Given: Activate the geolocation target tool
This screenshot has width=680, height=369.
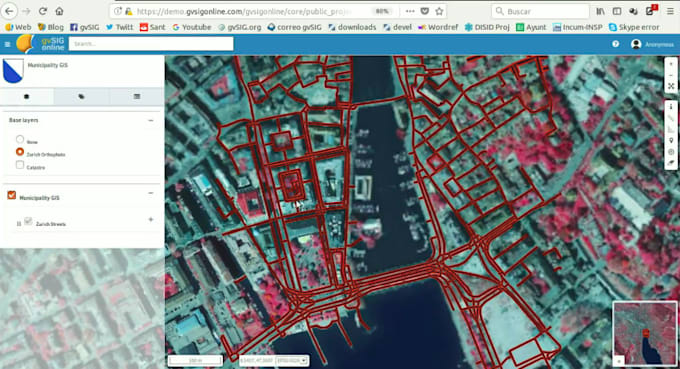Looking at the screenshot, I should click(x=671, y=152).
